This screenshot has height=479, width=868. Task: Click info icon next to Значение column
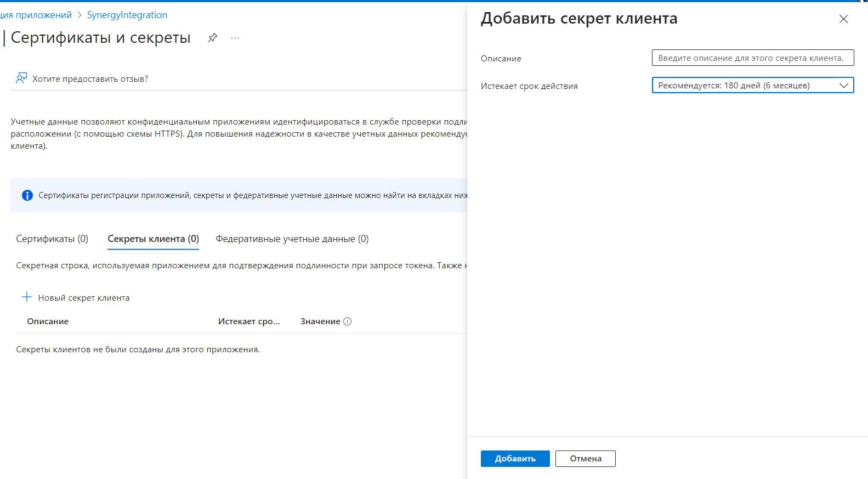(x=347, y=322)
